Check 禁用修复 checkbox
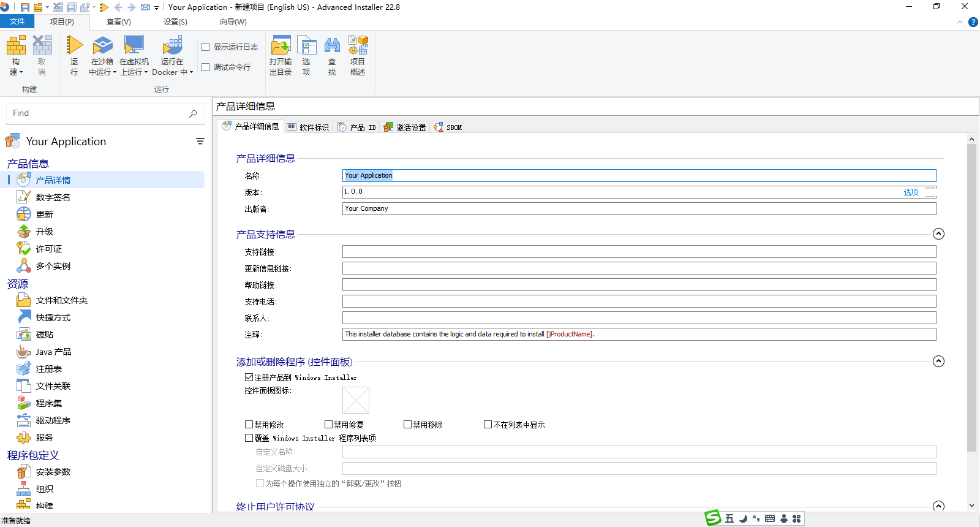This screenshot has width=980, height=527. click(328, 424)
